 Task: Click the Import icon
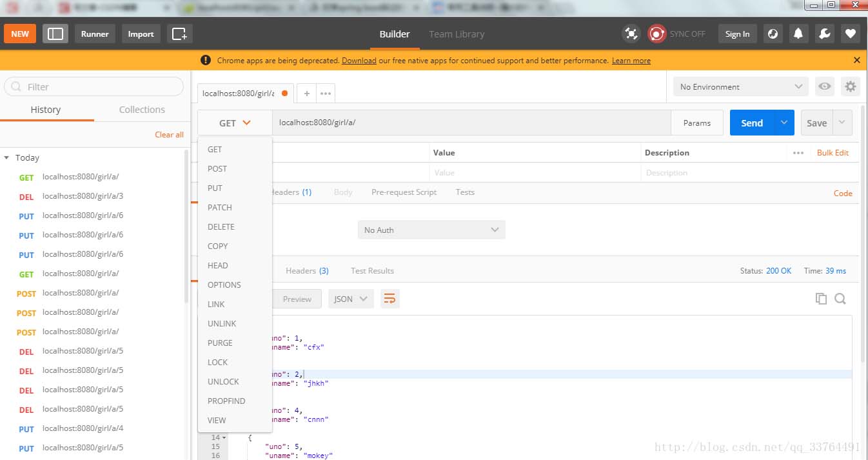pyautogui.click(x=141, y=34)
